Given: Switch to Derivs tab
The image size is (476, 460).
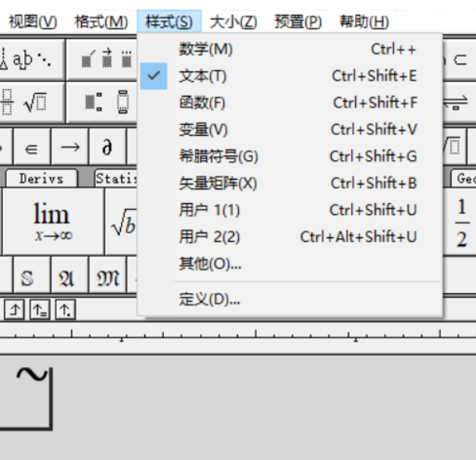Looking at the screenshot, I should pos(41,178).
